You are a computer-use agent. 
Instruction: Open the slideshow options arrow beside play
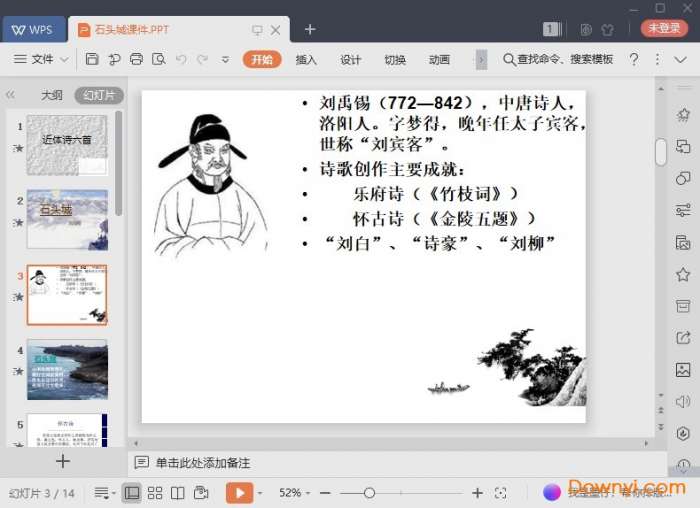(x=260, y=493)
